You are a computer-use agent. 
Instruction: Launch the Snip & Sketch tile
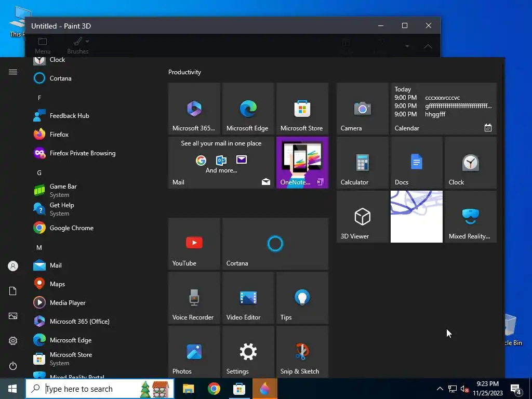coord(302,352)
